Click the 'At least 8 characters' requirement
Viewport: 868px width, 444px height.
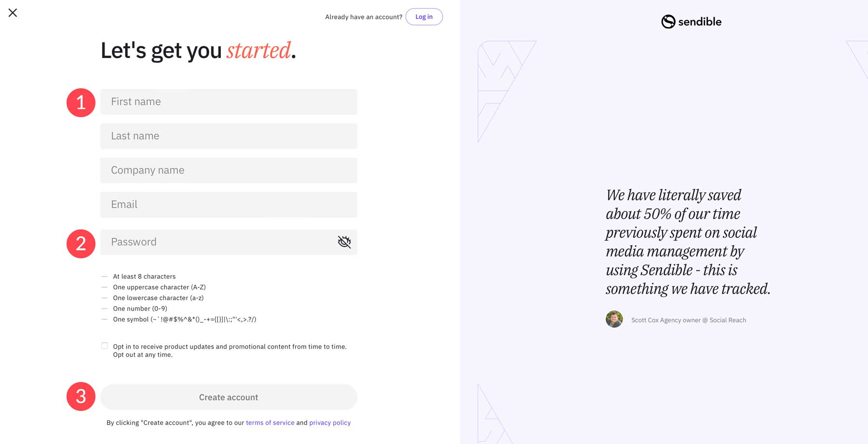coord(144,276)
